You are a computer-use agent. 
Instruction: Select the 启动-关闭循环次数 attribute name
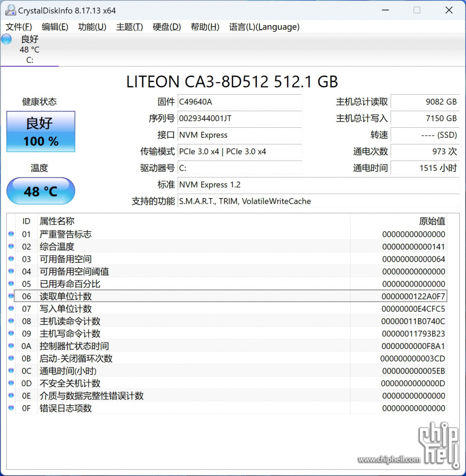tap(76, 359)
